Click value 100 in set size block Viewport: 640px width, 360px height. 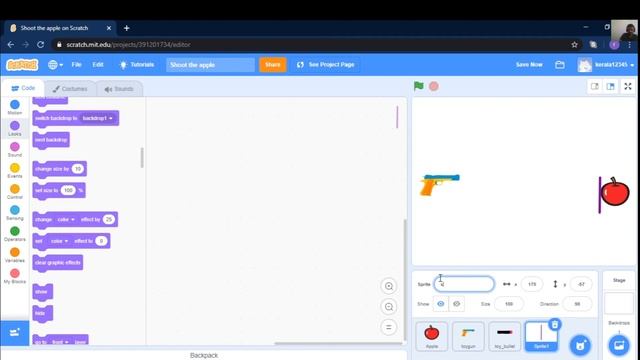click(68, 190)
